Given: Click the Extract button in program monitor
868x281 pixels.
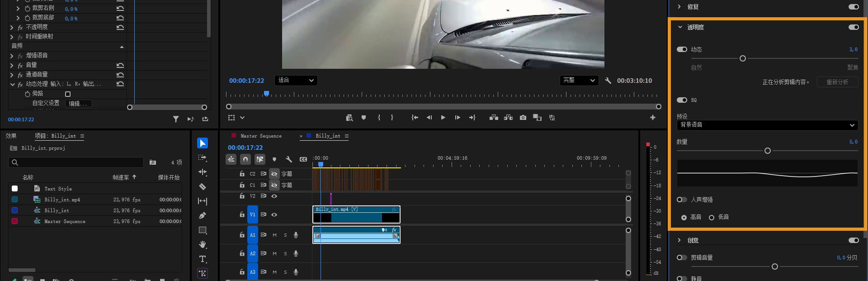Looking at the screenshot, I should click(509, 118).
